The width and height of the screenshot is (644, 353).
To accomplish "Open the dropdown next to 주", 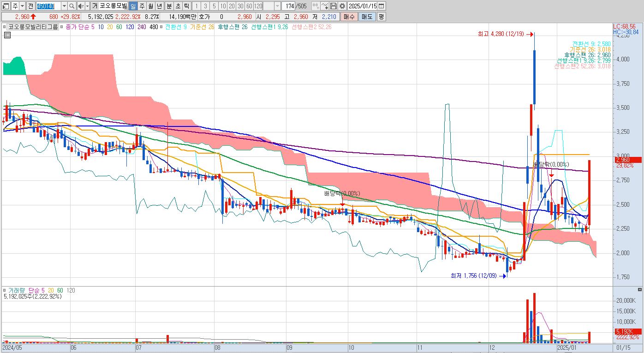I will click(23, 6).
